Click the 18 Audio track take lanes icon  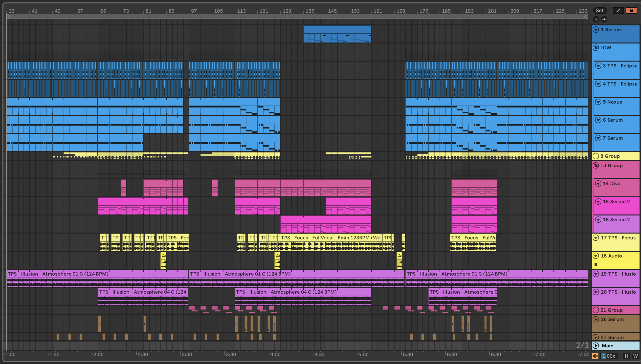(596, 265)
